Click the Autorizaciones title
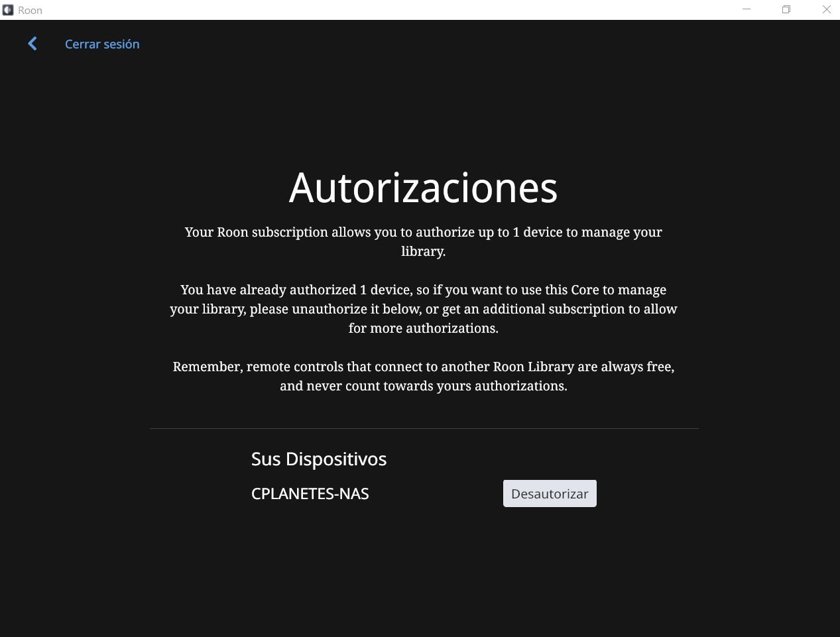 coord(423,188)
